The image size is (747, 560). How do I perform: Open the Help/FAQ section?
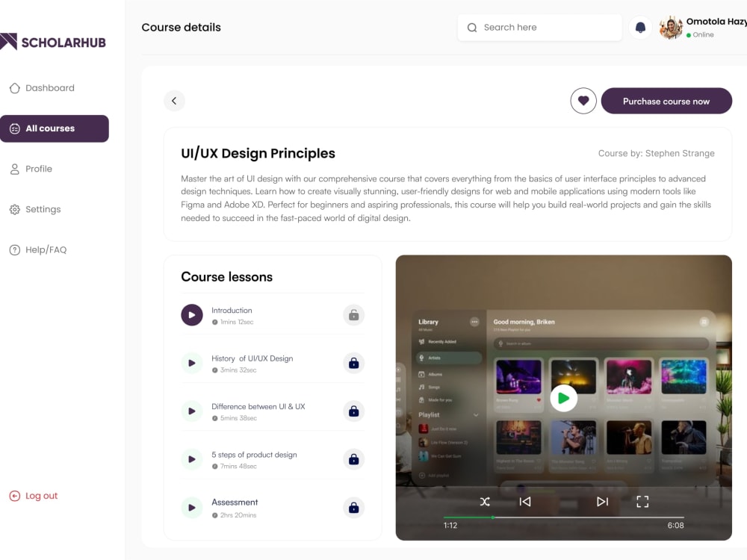38,250
